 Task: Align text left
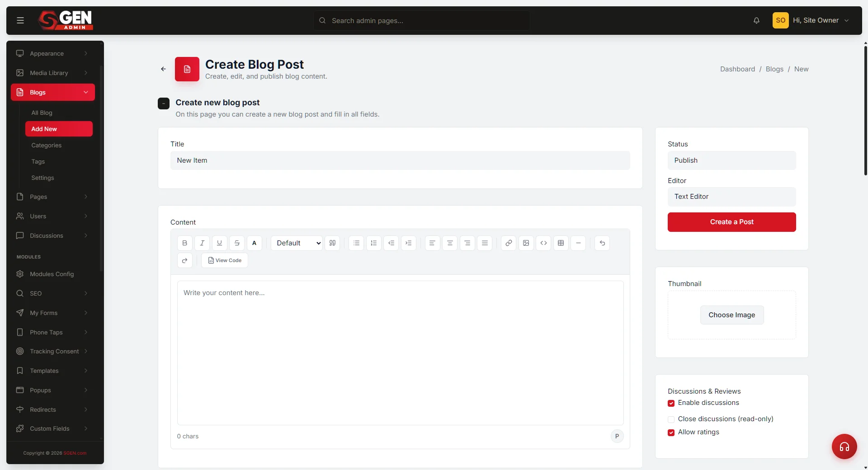pos(432,243)
